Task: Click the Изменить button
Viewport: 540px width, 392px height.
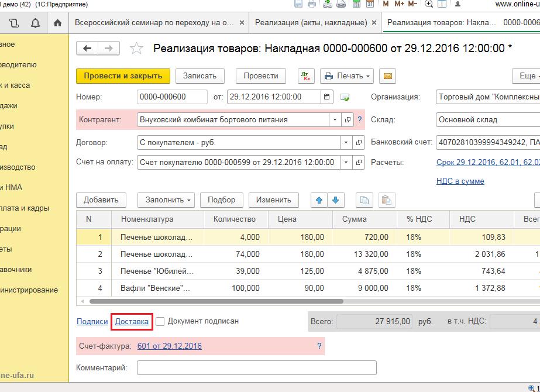Action: pos(273,200)
